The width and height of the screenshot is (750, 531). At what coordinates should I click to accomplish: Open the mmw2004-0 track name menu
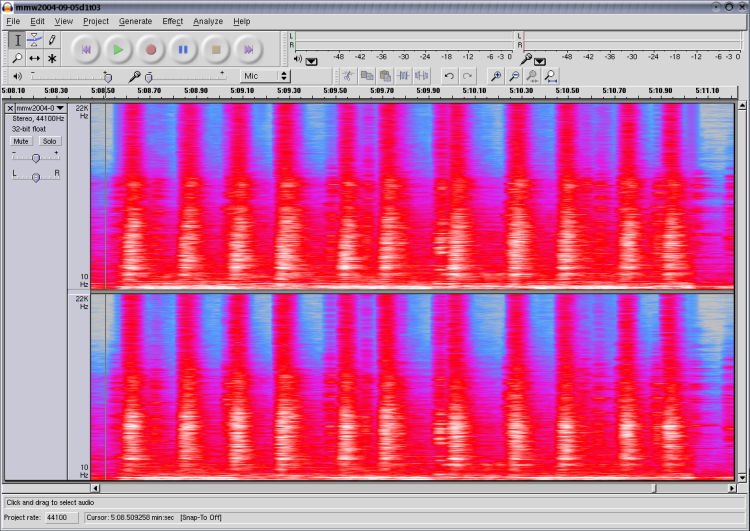click(x=40, y=108)
